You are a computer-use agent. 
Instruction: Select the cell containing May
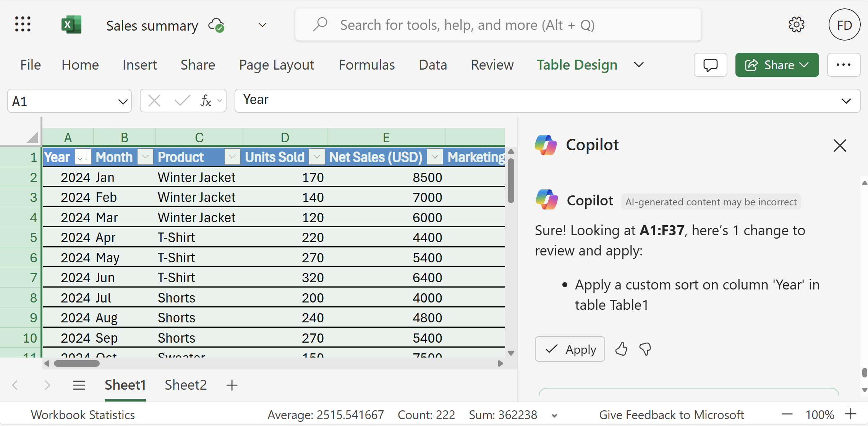tap(124, 258)
